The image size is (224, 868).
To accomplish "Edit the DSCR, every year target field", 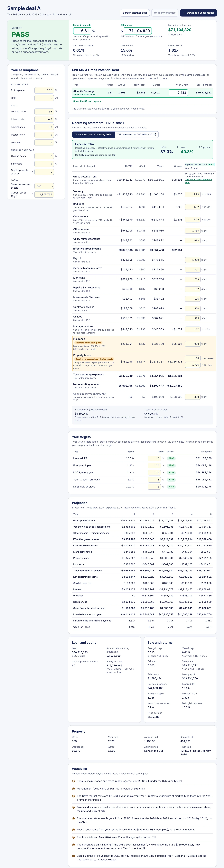I will tap(154, 472).
